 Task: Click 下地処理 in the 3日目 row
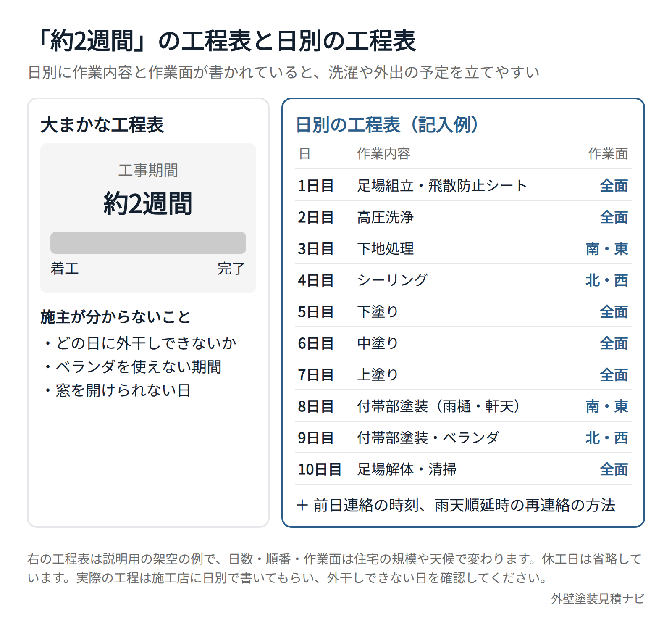(386, 248)
